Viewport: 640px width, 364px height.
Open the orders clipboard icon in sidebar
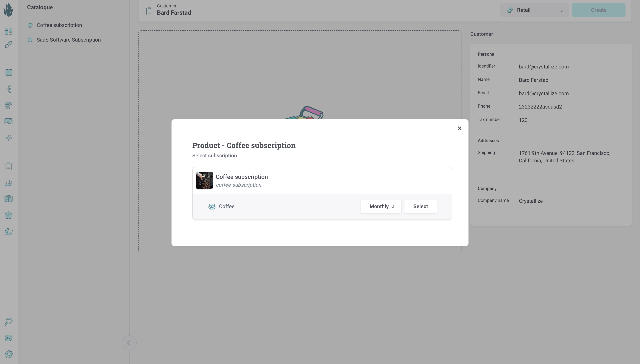pyautogui.click(x=9, y=166)
